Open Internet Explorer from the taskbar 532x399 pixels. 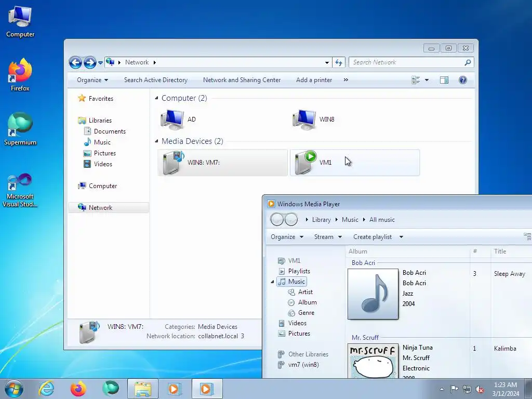[x=46, y=389]
